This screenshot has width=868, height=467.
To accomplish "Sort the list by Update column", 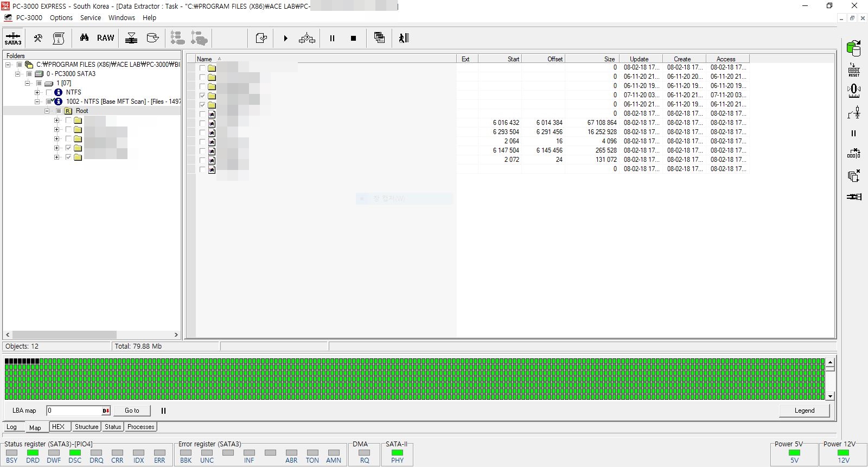I will (x=641, y=59).
